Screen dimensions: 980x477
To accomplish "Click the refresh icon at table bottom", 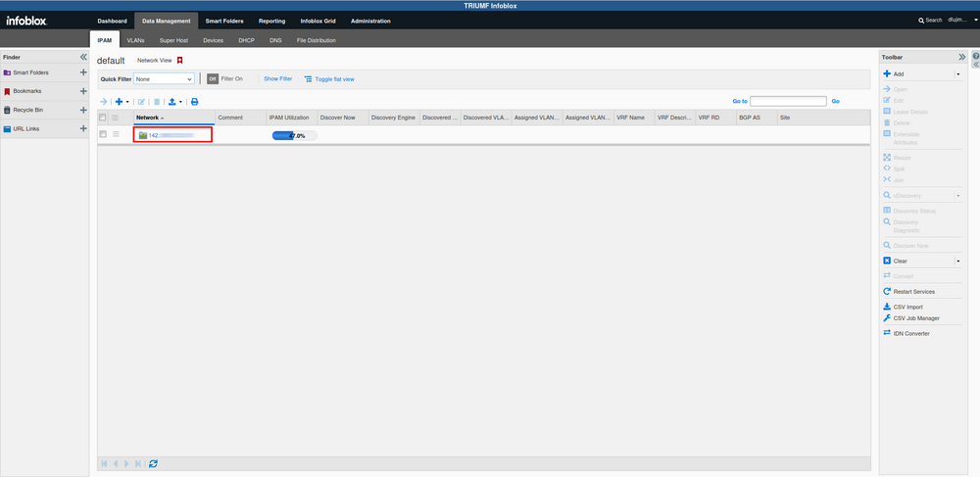I will [154, 463].
